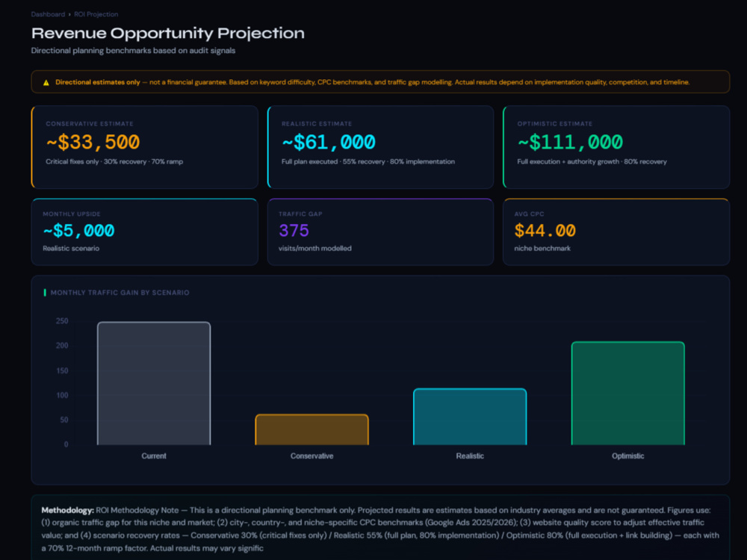Click 'Monthly Traffic Gain by Scenario' chart title
Viewport: 747px width, 560px height.
coord(120,293)
